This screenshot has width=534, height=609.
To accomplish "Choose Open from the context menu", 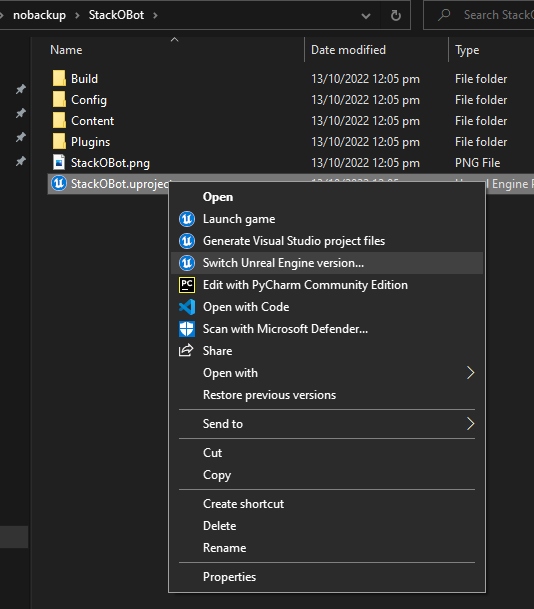I will point(327,197).
